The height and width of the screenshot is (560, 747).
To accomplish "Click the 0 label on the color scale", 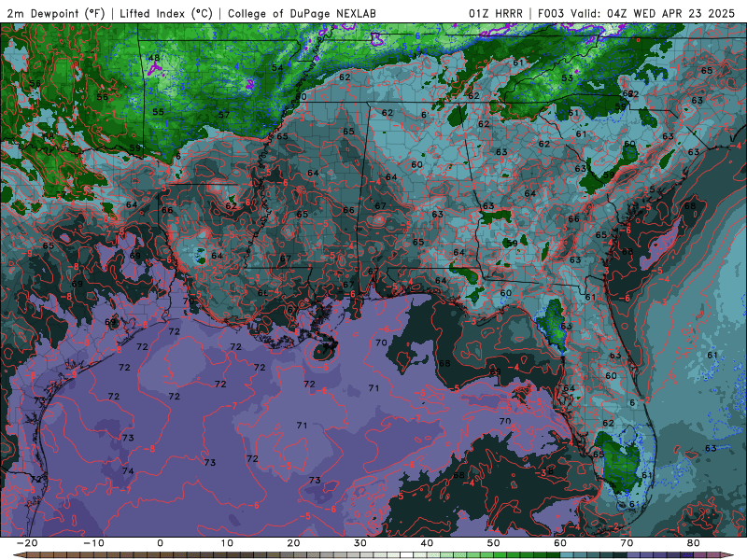I will click(160, 543).
